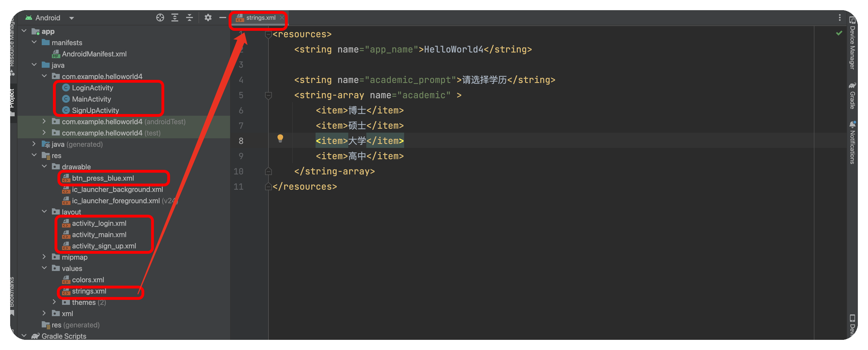Select the LoginActivity class
Screen dimensions: 868x350
tap(88, 88)
